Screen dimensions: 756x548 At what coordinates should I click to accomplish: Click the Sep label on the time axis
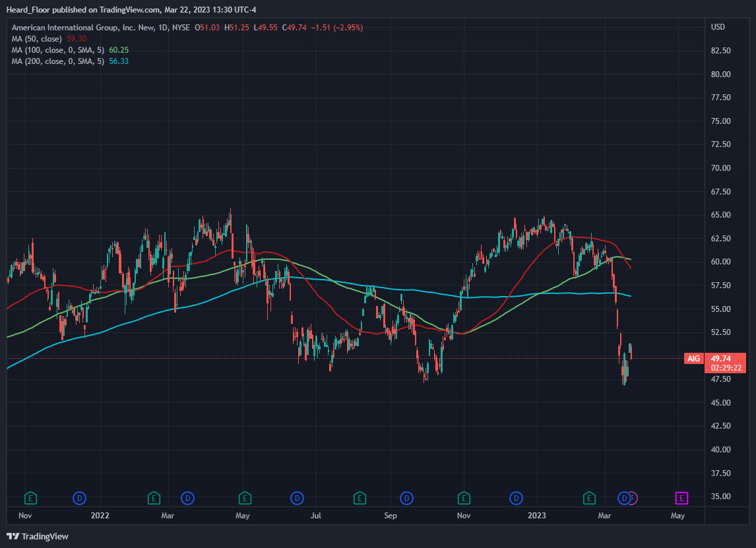point(391,515)
